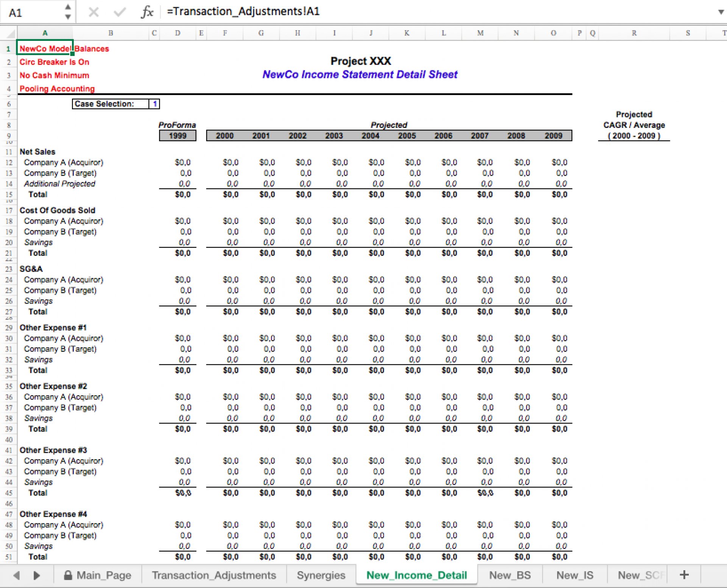Screen dimensions: 727x588
Task: Switch to the New_BS sheet tab
Action: [510, 575]
